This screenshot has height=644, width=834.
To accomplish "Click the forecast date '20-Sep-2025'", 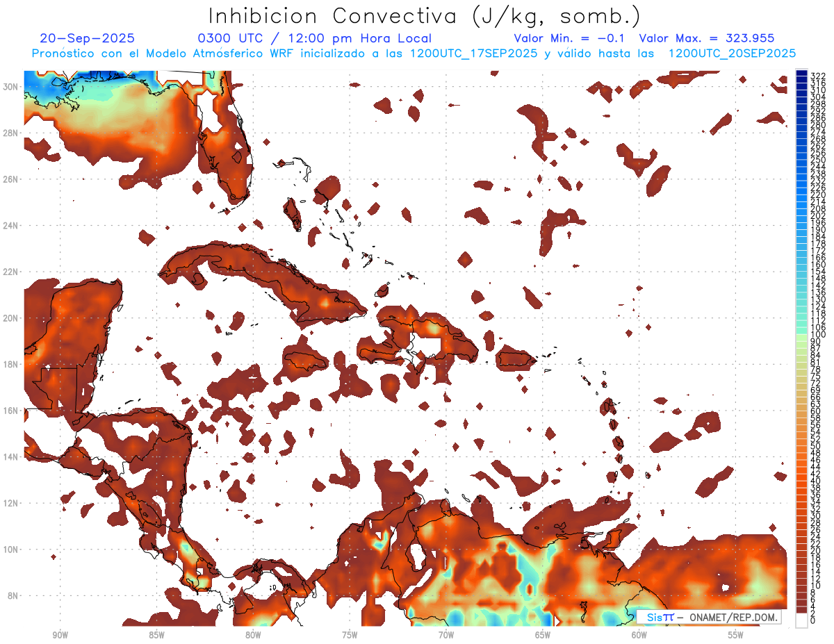I will point(87,38).
